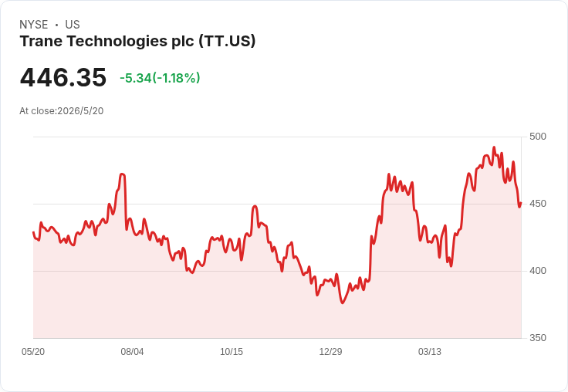Image resolution: width=568 pixels, height=392 pixels.
Task: Select the 12/29 x-axis date label
Action: 330,351
